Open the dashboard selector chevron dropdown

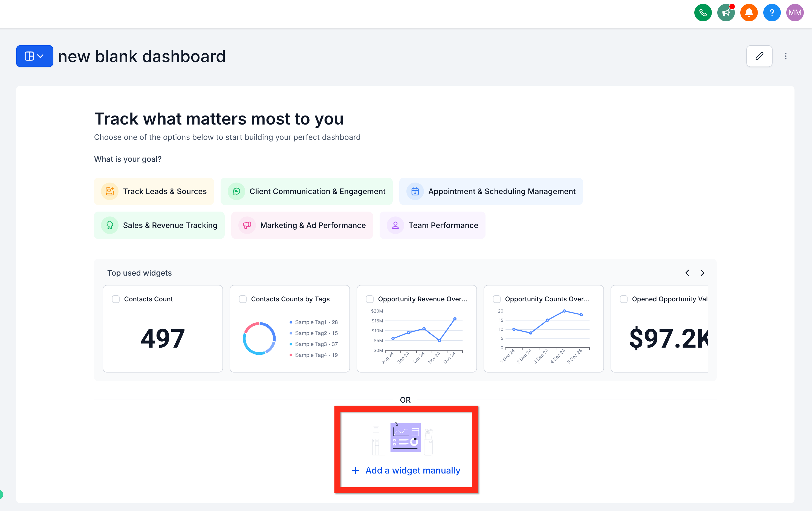click(41, 56)
